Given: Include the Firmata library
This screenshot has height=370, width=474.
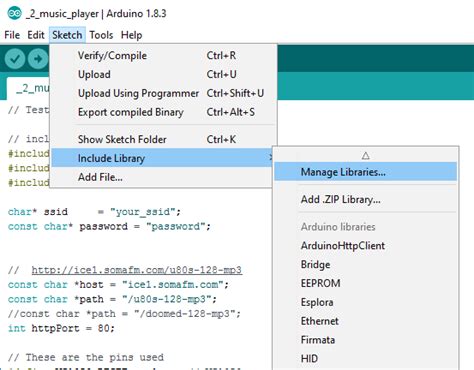Looking at the screenshot, I should pyautogui.click(x=365, y=340).
